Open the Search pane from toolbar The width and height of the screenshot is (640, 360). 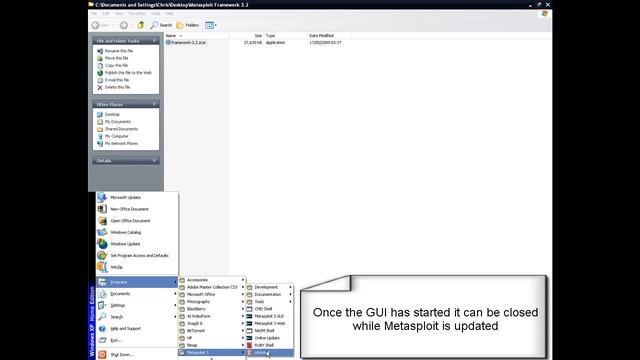(161, 25)
